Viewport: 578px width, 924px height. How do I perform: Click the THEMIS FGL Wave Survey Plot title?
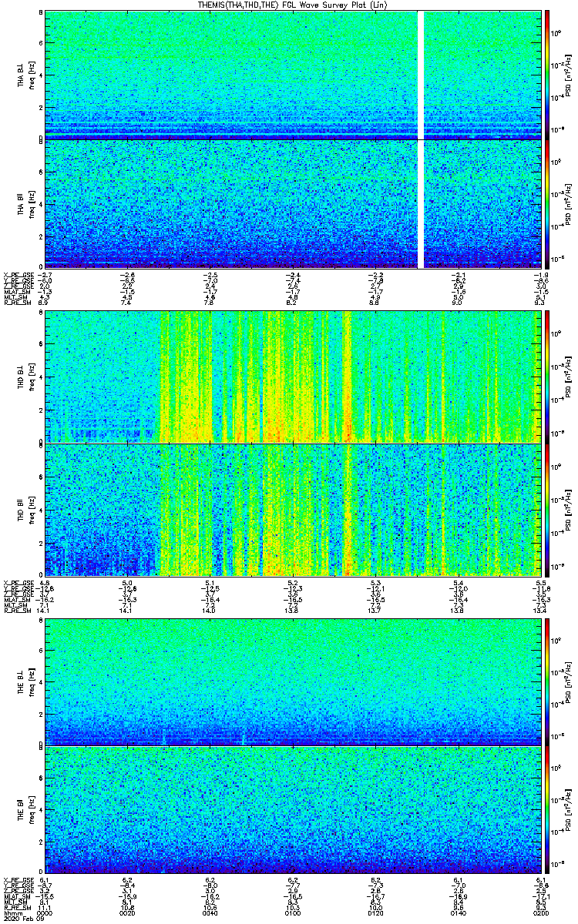pyautogui.click(x=294, y=5)
